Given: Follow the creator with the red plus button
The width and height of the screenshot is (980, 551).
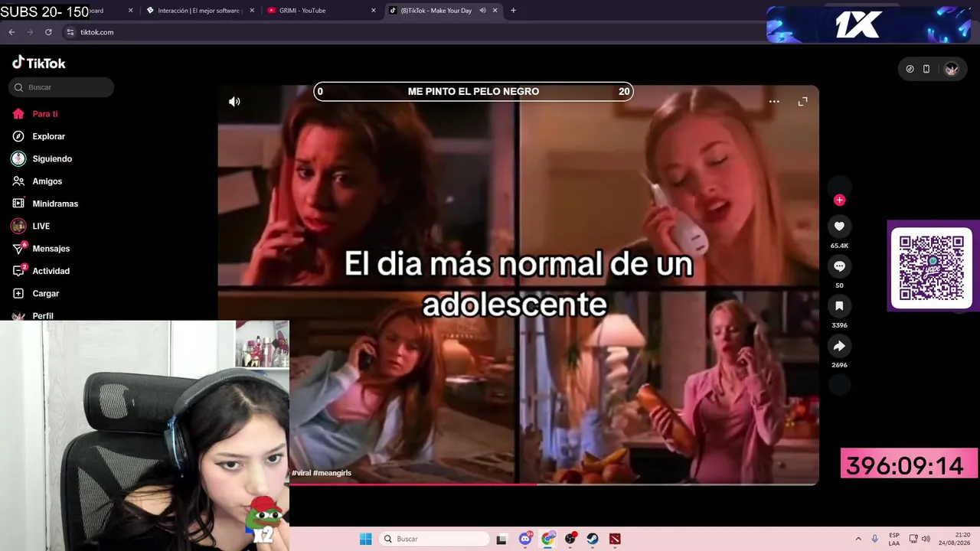Looking at the screenshot, I should pyautogui.click(x=839, y=200).
